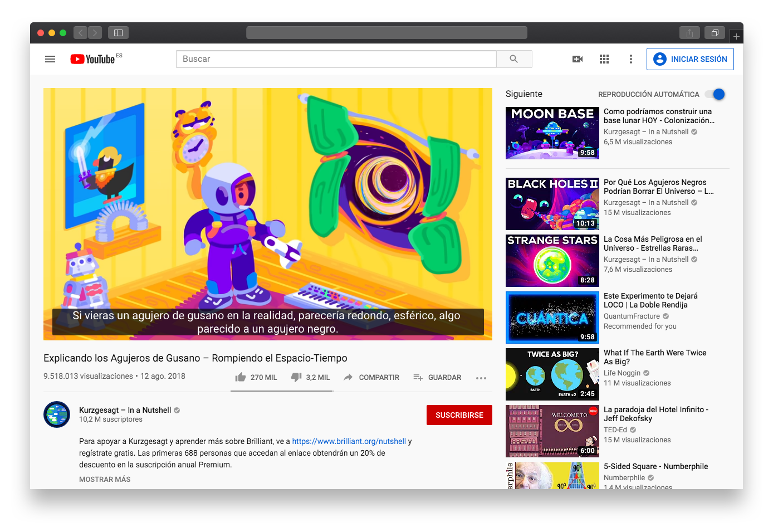This screenshot has width=773, height=532.
Task: Open the STRANGE STARS video thumbnail
Action: pos(552,261)
